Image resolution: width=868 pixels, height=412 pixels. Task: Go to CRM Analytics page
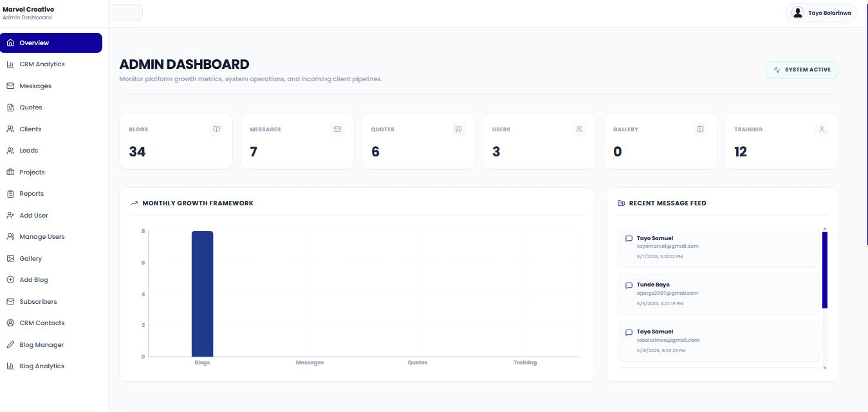51,64
